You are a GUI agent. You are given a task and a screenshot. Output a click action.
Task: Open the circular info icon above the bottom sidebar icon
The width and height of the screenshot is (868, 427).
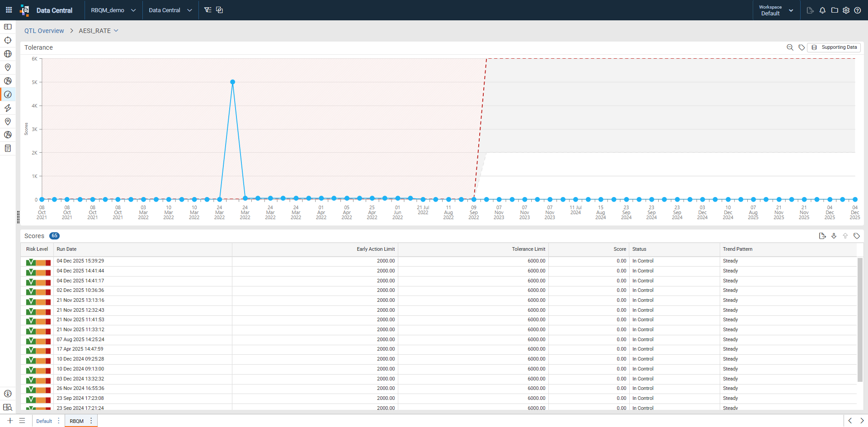tap(8, 394)
